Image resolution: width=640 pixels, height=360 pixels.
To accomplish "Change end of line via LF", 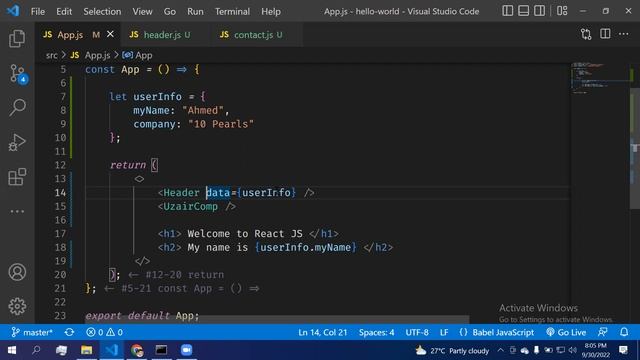I will point(444,332).
